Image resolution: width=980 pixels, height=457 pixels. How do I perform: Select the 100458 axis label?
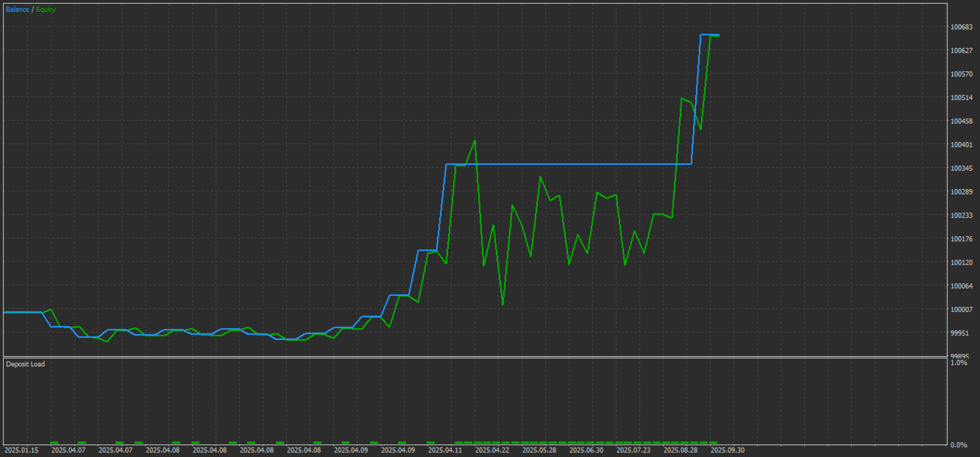pos(961,121)
